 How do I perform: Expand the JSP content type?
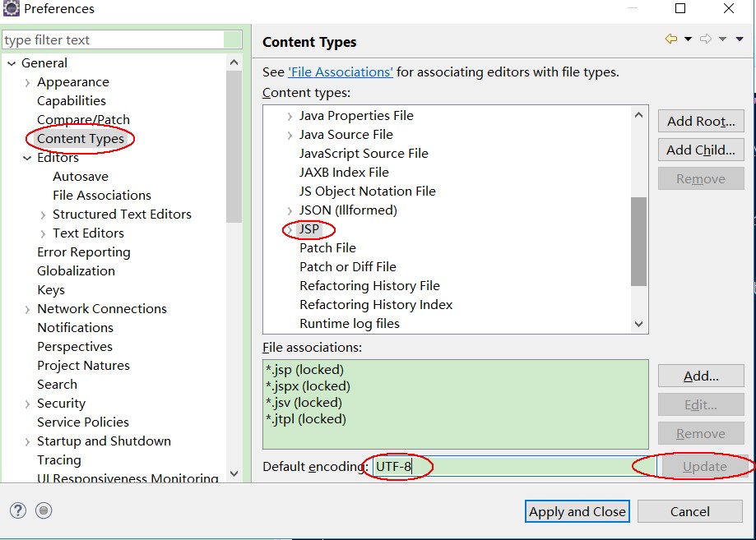coord(290,230)
